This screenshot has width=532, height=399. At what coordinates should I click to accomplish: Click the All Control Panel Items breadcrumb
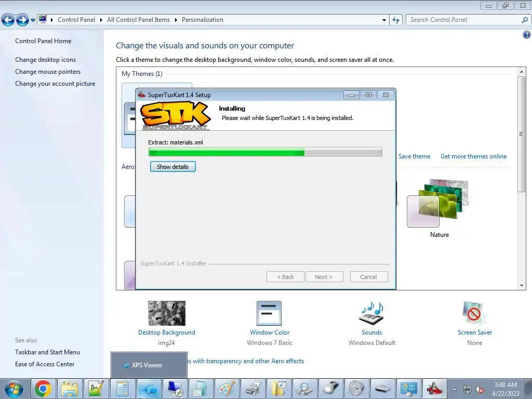pyautogui.click(x=138, y=20)
